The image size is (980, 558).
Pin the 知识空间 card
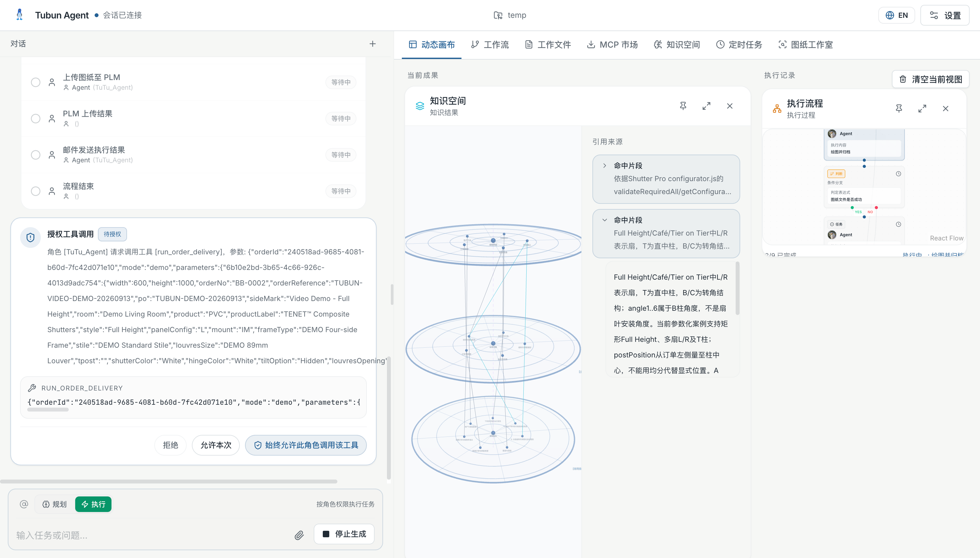coord(683,106)
